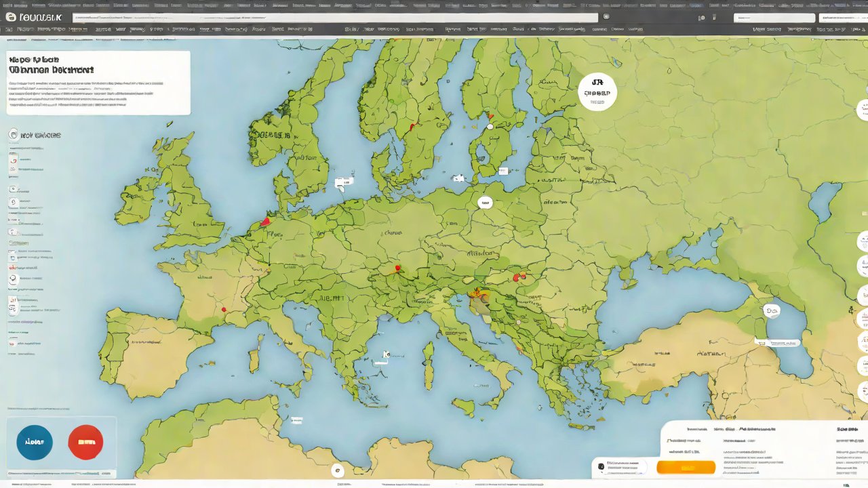Screen dimensions: 868x488
Task: Click the white speech bubble near the Caspian Sea
Action: pos(771,310)
